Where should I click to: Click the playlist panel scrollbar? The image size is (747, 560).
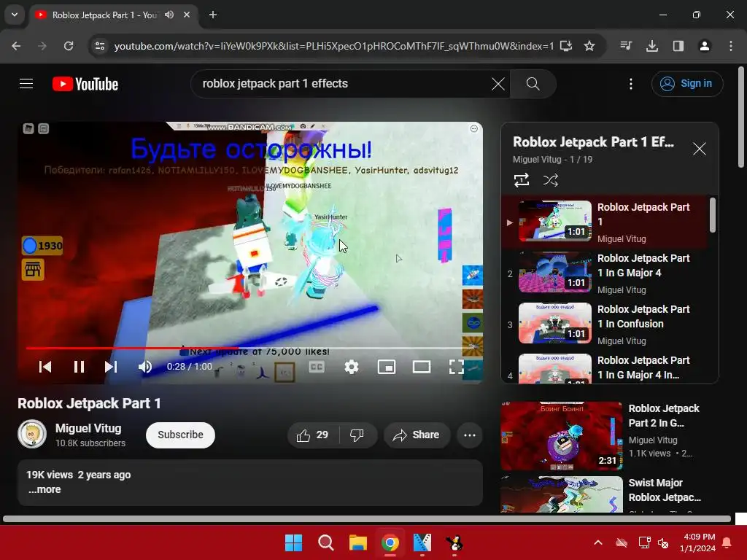[x=713, y=215]
